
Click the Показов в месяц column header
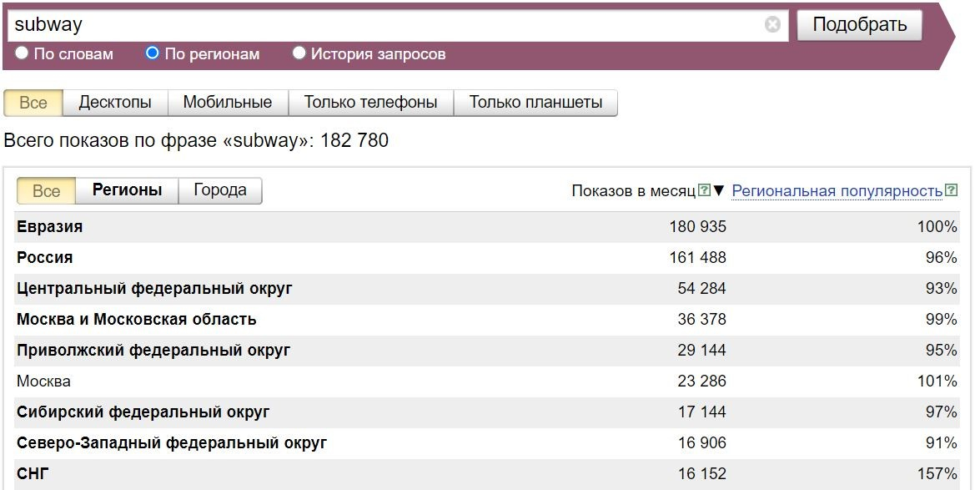[633, 191]
